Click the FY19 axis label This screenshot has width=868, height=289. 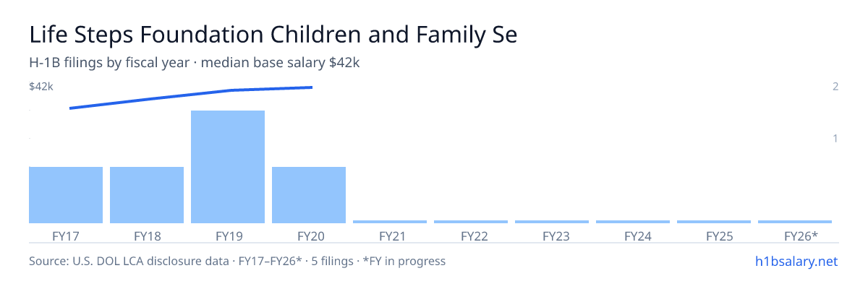pyautogui.click(x=228, y=236)
